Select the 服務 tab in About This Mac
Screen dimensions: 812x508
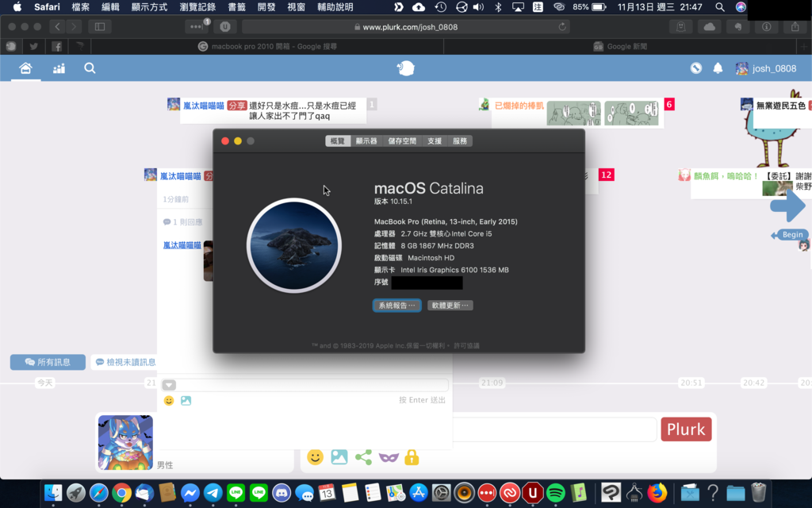click(460, 140)
